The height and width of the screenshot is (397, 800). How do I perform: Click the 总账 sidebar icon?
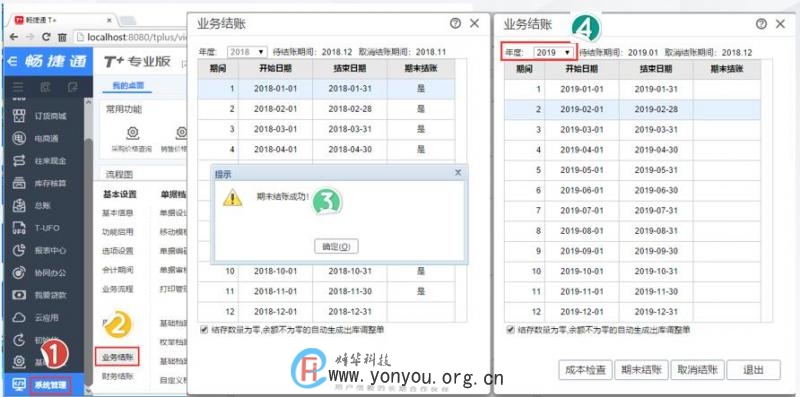19,205
